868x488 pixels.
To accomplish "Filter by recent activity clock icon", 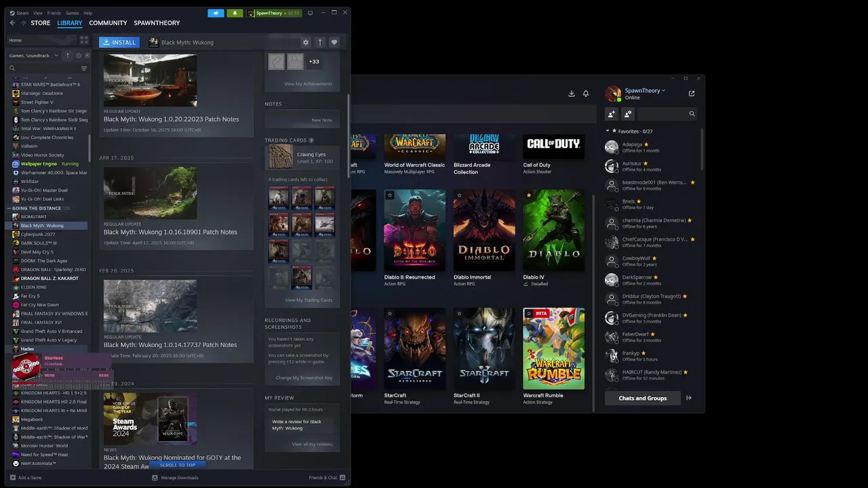I will [79, 56].
